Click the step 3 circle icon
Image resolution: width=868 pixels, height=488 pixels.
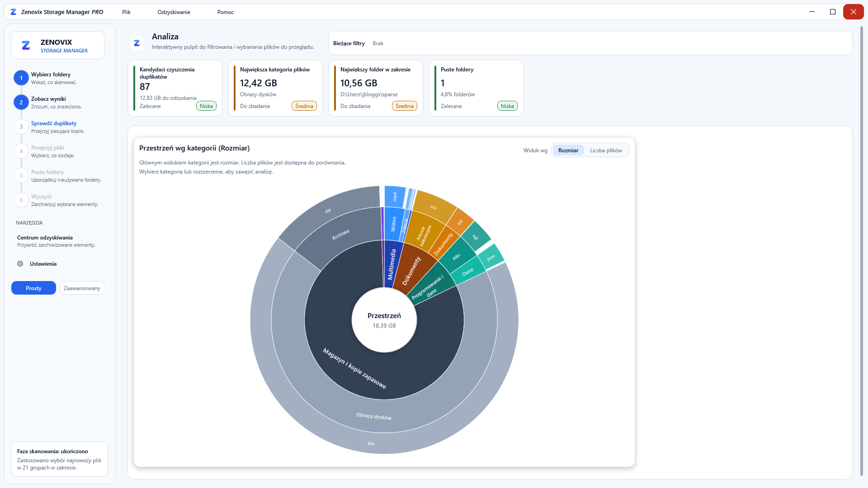[21, 127]
